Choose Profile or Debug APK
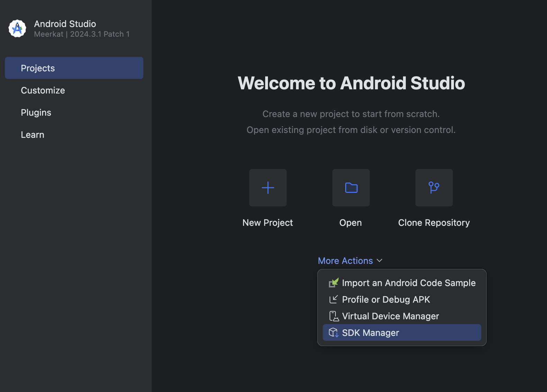 pyautogui.click(x=402, y=299)
